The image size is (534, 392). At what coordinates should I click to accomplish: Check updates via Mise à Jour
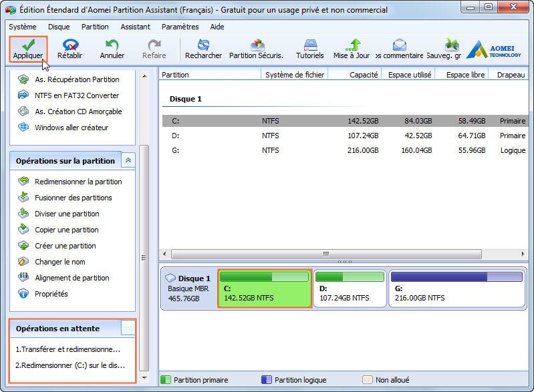(352, 49)
